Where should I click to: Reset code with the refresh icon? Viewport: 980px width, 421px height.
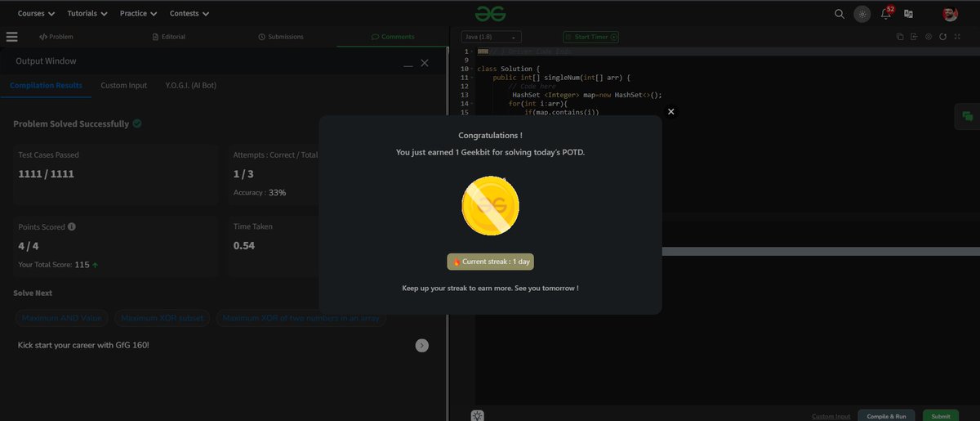[x=942, y=37]
